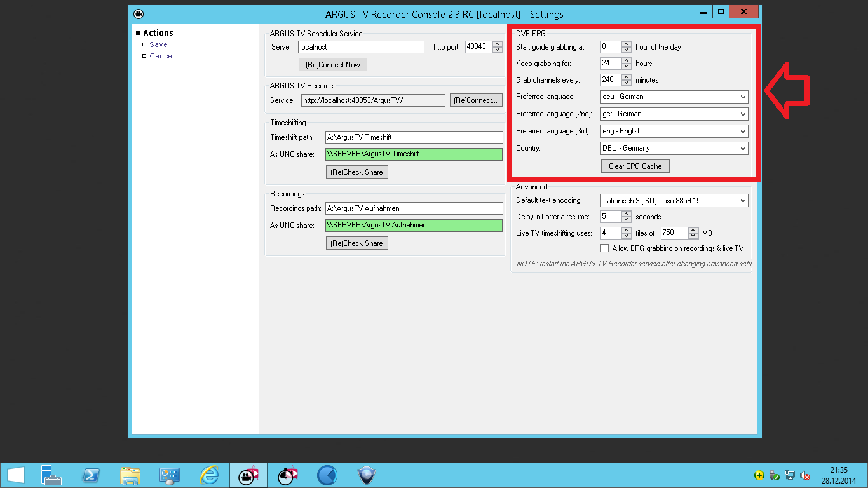Click the (Re)Connect... recorder button
Screen dimensions: 868x488
(476, 100)
